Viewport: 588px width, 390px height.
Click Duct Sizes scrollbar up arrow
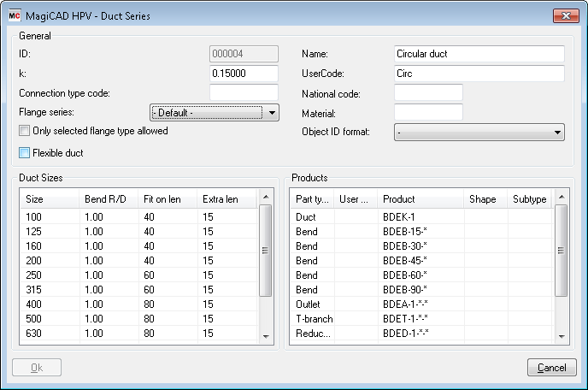[x=266, y=197]
